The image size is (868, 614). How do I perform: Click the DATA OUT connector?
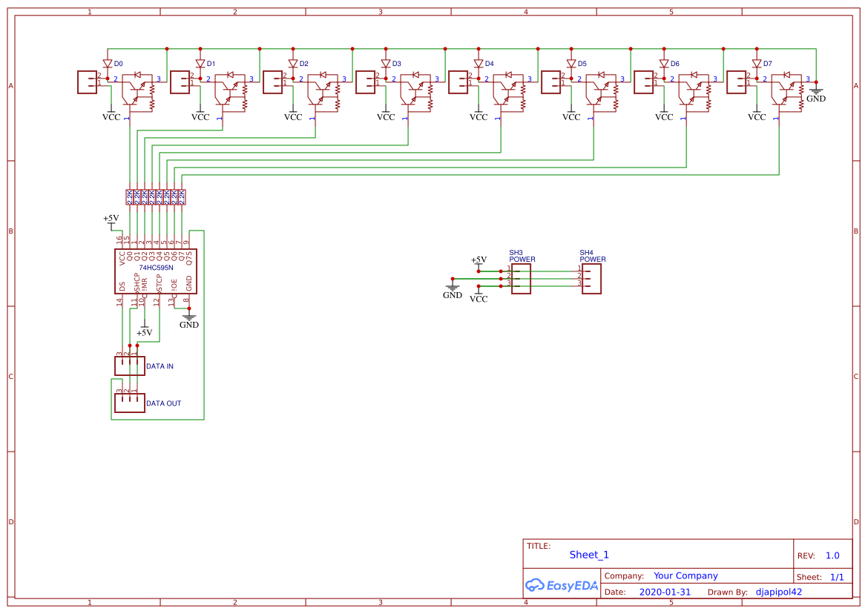tap(128, 402)
